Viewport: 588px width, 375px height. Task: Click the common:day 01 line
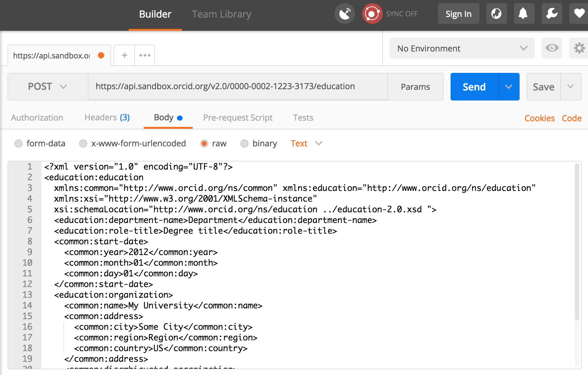(131, 273)
